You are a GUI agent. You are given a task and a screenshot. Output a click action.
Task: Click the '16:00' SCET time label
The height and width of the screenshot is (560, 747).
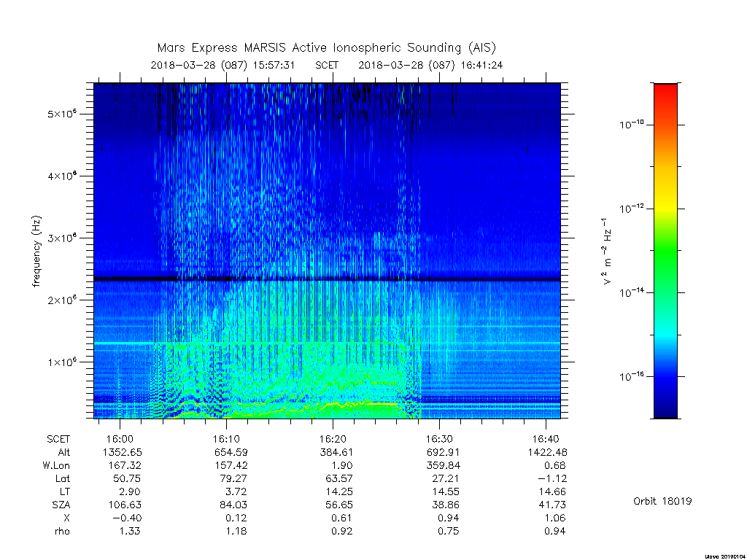point(120,438)
